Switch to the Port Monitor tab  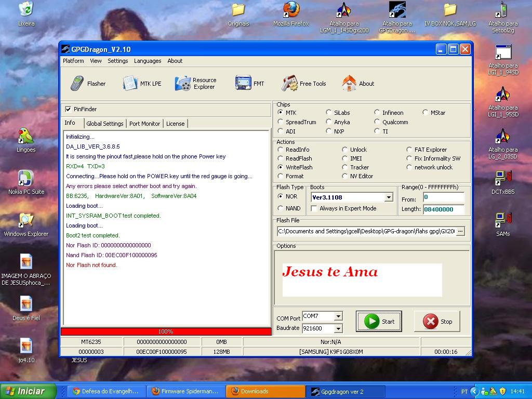tap(144, 124)
